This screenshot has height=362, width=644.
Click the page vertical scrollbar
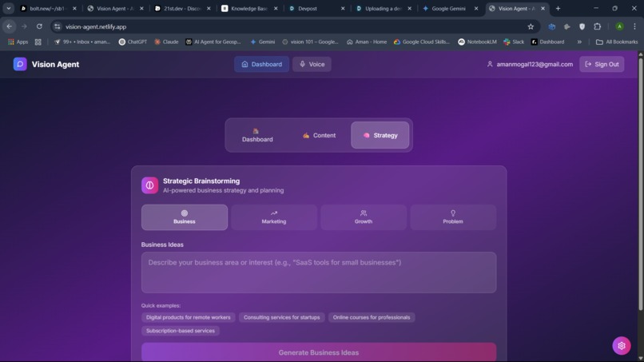[x=640, y=184]
